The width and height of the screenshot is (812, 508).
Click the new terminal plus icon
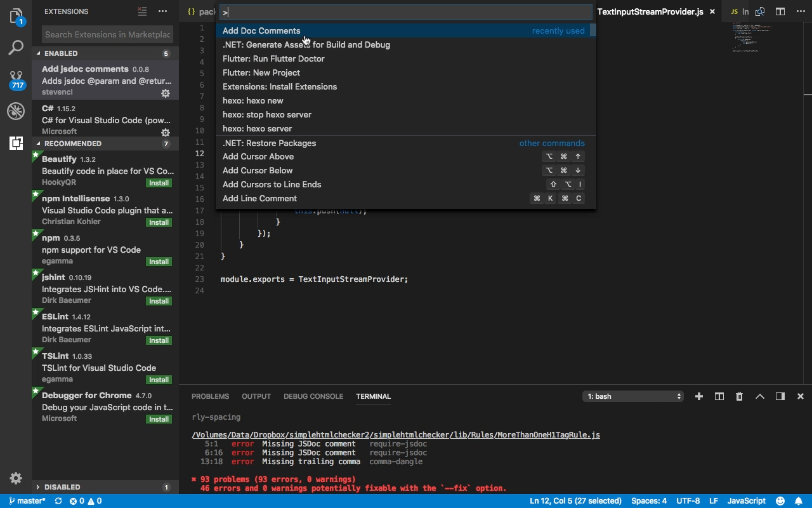click(x=699, y=396)
